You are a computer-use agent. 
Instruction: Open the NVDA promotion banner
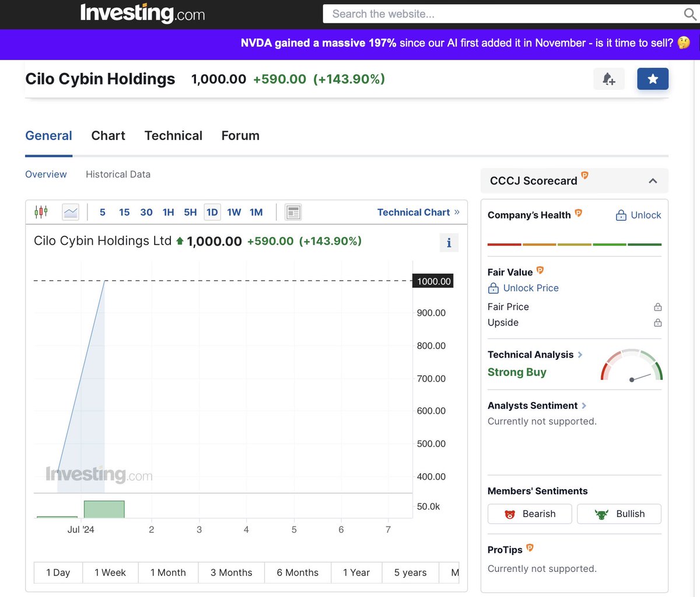[466, 43]
